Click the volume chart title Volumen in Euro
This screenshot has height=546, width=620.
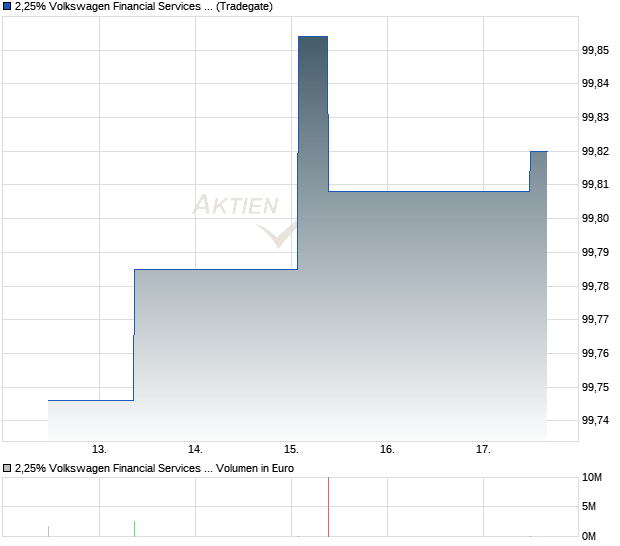click(154, 468)
